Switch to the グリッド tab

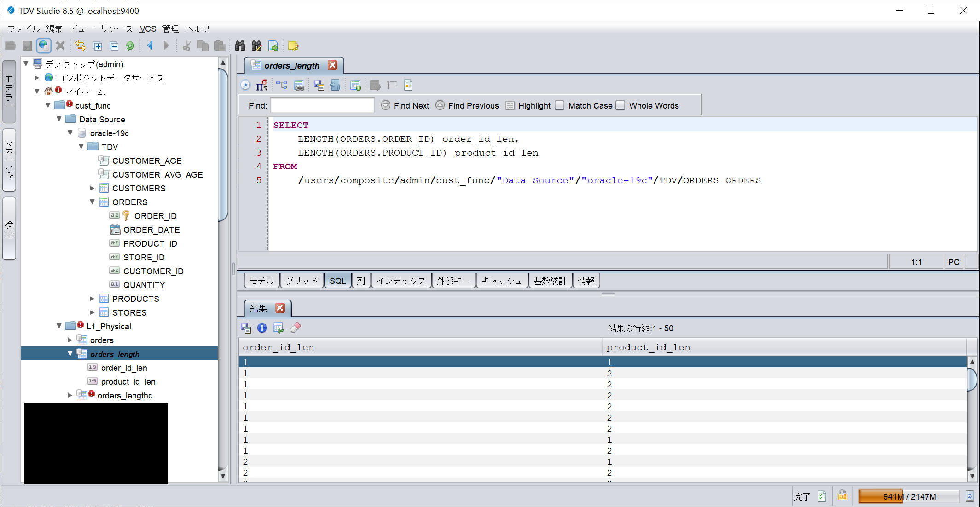pos(302,281)
